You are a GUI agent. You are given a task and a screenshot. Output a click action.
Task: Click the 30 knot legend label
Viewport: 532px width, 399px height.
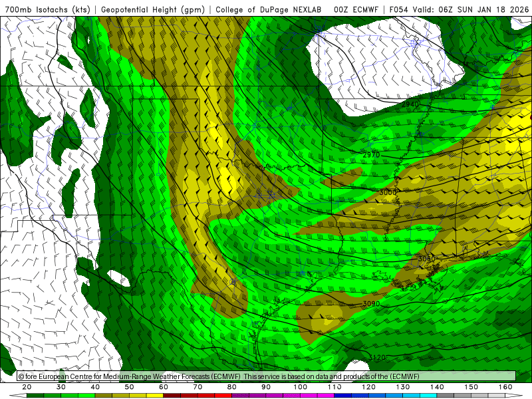click(61, 387)
